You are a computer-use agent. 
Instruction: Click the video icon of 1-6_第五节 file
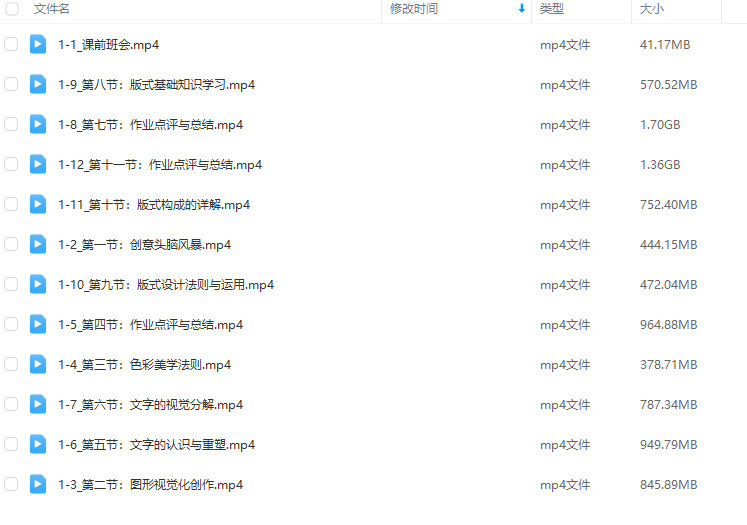[x=38, y=444]
